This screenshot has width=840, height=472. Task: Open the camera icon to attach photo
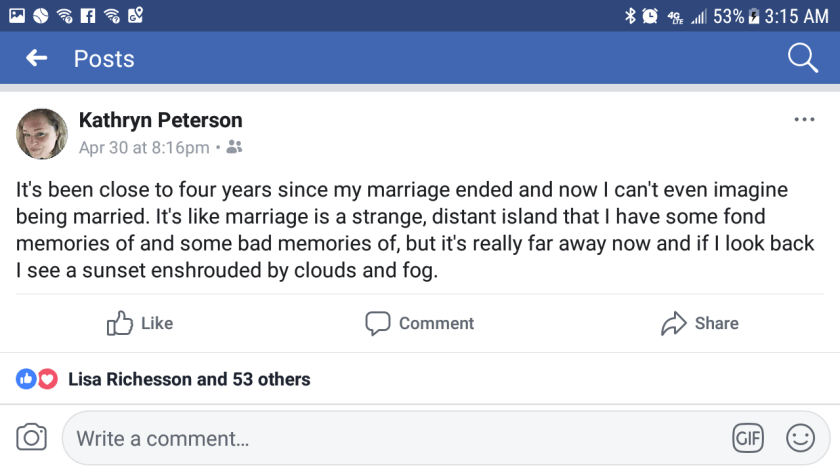click(x=32, y=437)
